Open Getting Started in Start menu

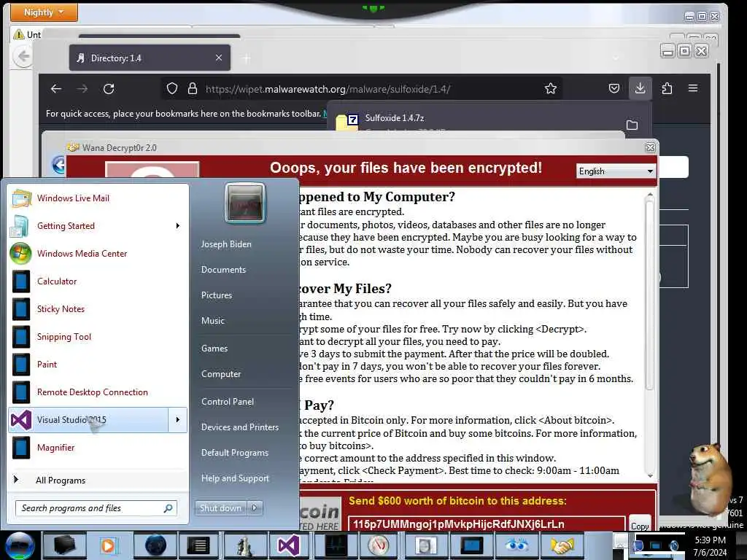point(98,226)
